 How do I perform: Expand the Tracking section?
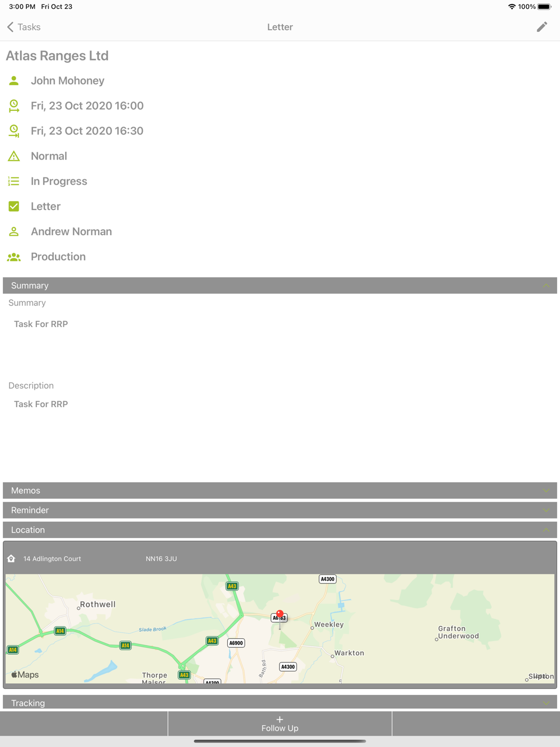(x=280, y=703)
